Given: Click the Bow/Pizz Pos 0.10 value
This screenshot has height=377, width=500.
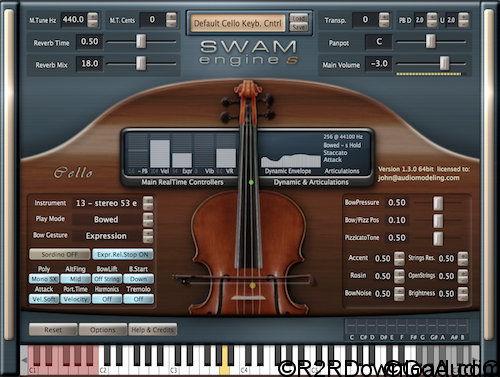Looking at the screenshot, I should [397, 220].
